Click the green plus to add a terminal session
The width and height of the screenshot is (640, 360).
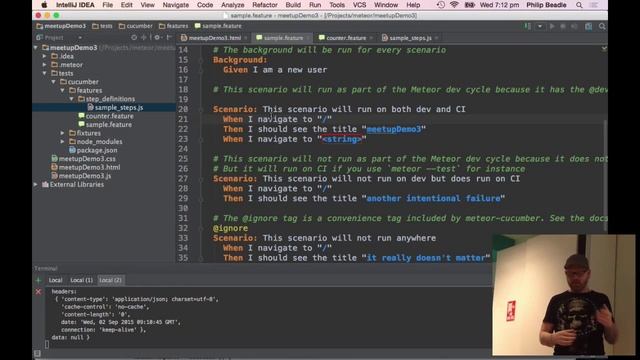38,280
